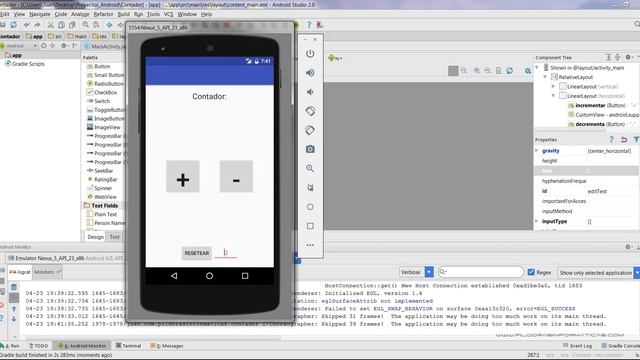
Task: Rotate the emulator right
Action: 310,130
